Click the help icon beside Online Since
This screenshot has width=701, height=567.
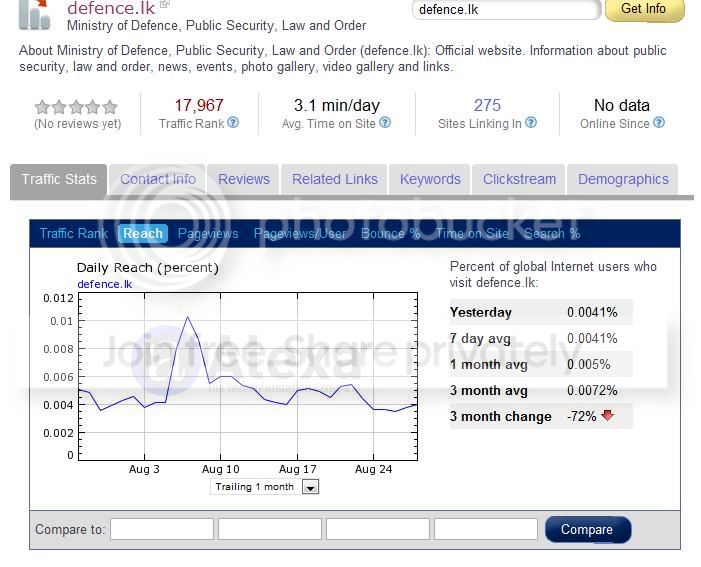coord(659,122)
